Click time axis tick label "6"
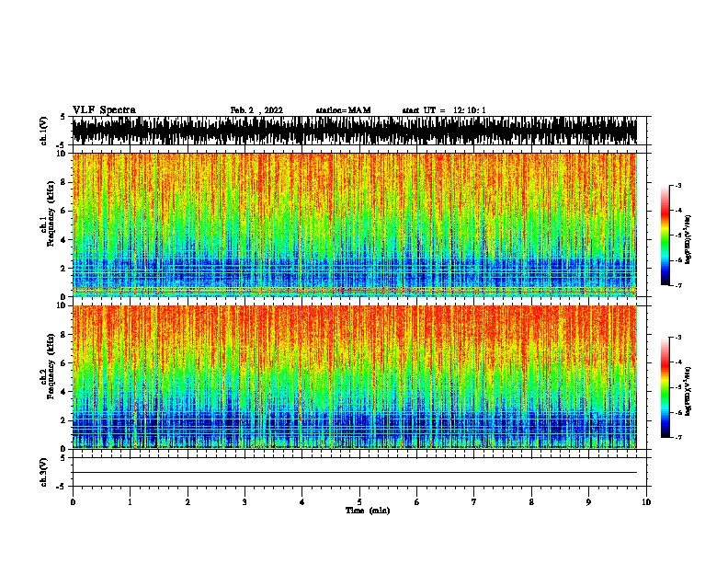Screen dimensions: 728x563 point(417,502)
